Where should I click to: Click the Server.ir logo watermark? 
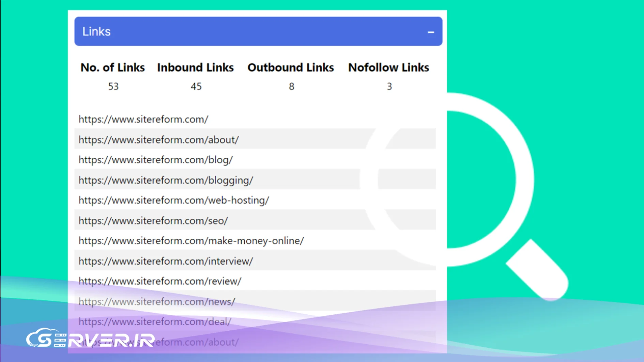[x=90, y=339]
